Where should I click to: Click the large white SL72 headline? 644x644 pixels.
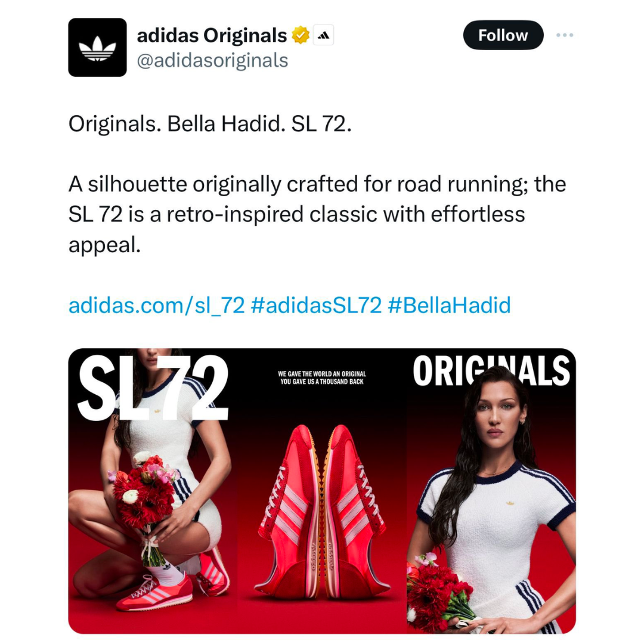[x=153, y=388]
